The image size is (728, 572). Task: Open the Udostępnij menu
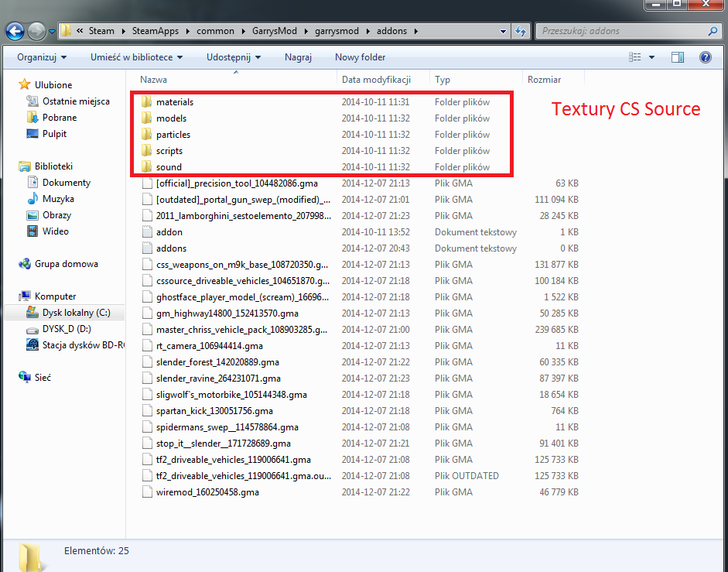pos(234,57)
